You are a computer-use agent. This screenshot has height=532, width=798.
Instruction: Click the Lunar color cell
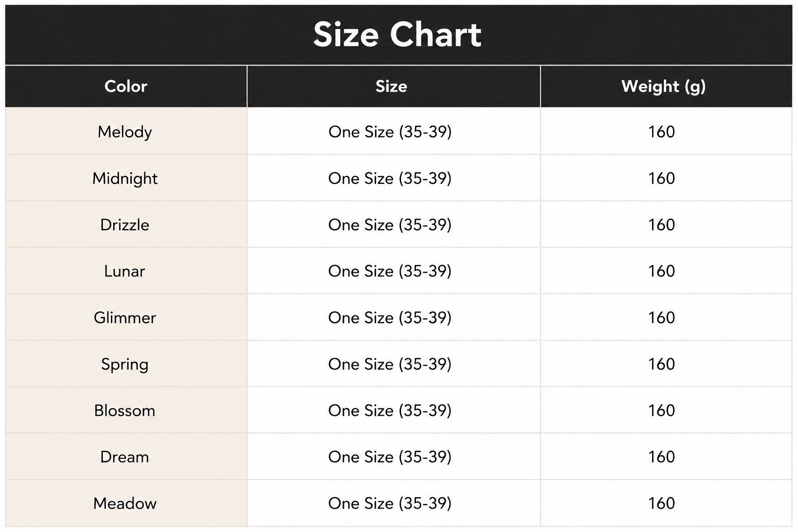(x=126, y=271)
